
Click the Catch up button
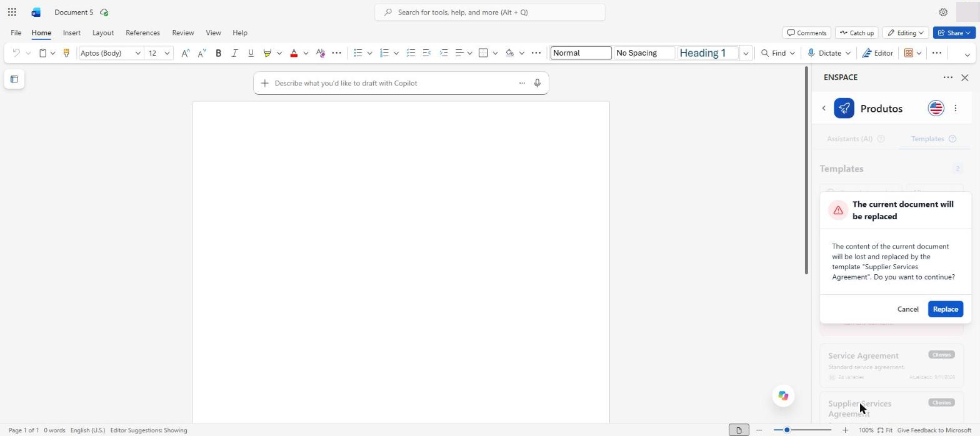point(856,32)
